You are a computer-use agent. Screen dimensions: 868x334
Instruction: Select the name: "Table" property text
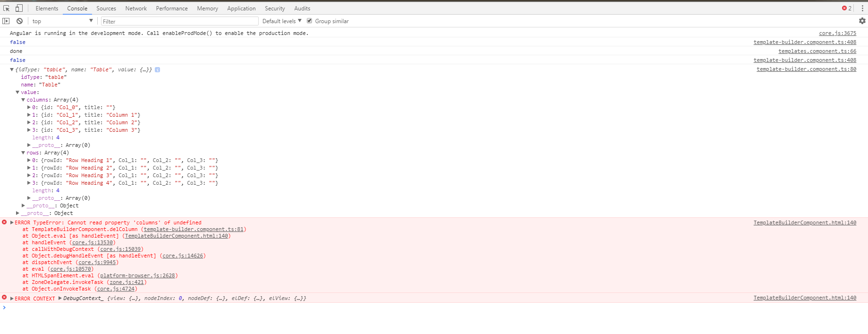[41, 85]
